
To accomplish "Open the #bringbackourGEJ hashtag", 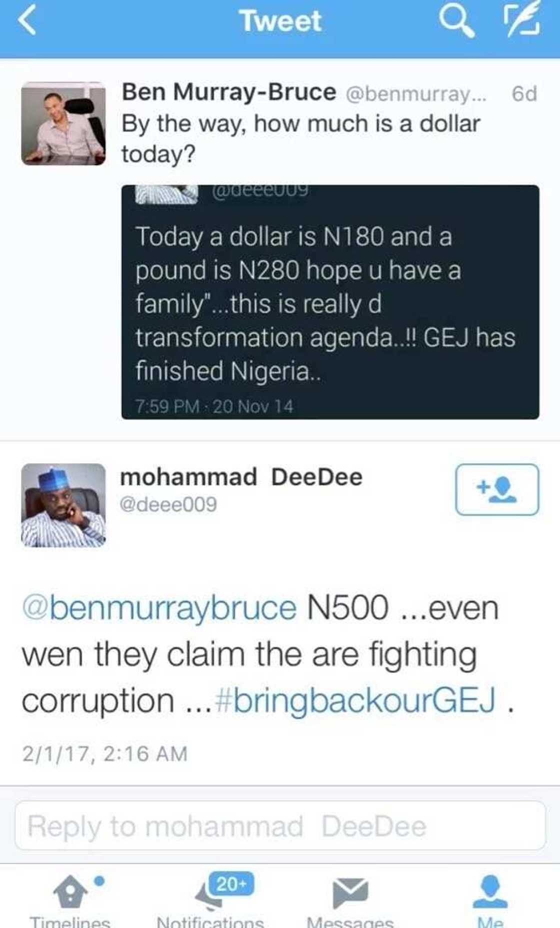I will click(355, 700).
